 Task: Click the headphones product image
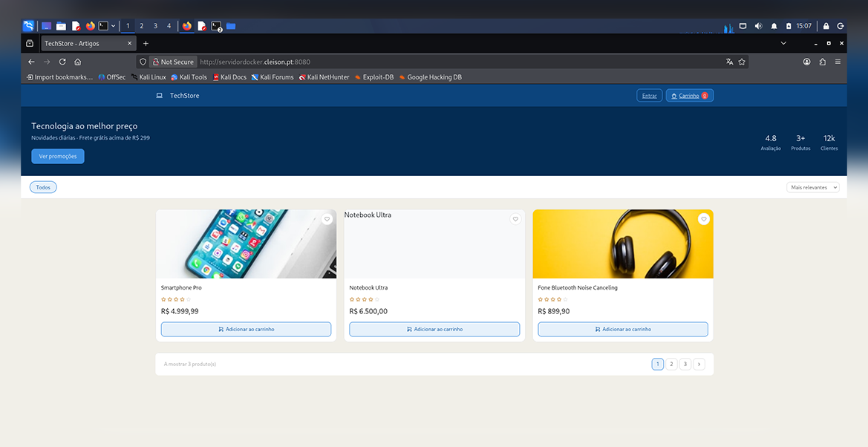click(x=623, y=244)
